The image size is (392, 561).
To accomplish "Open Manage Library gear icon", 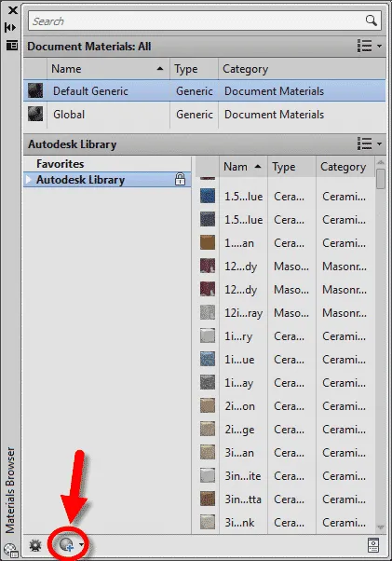I will point(35,545).
